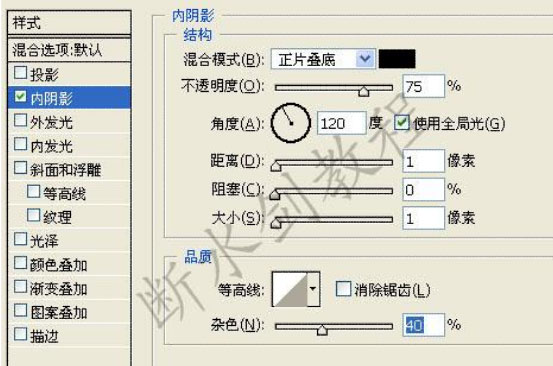Enable the 内发光 inner glow checkbox
Screen dimensions: 553x366
click(x=20, y=144)
